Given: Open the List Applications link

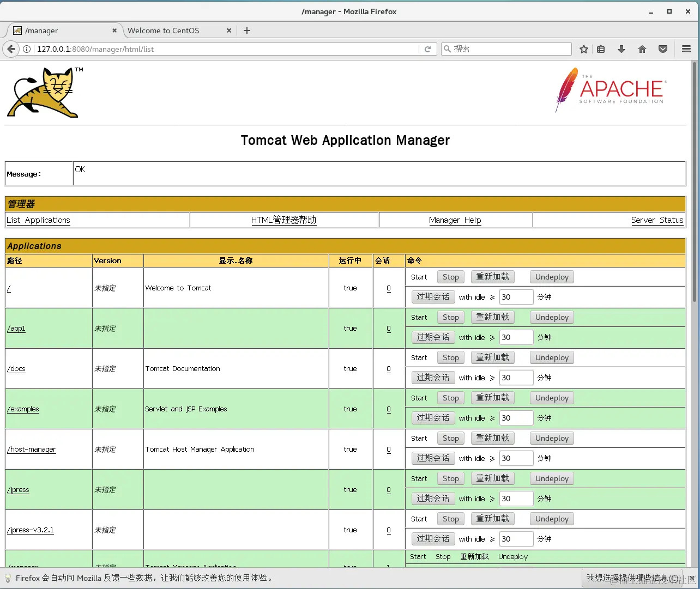Looking at the screenshot, I should [38, 220].
